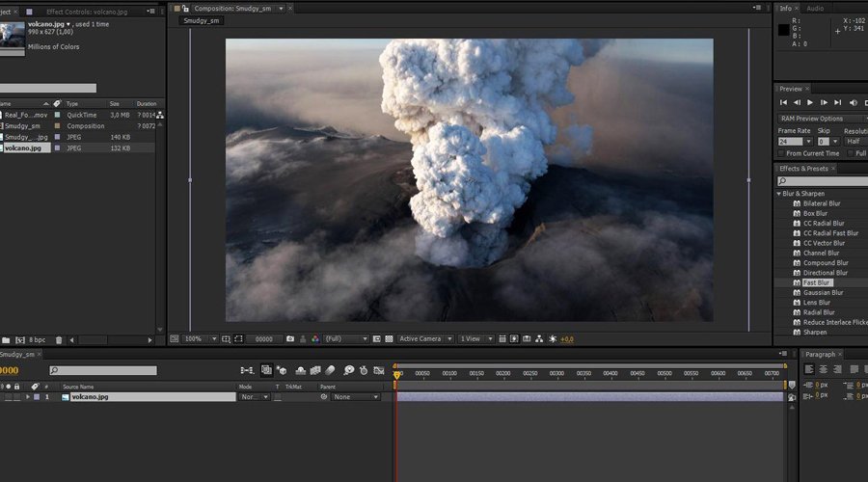This screenshot has width=868, height=482.
Task: Jump to the last frame in Preview
Action: click(837, 102)
